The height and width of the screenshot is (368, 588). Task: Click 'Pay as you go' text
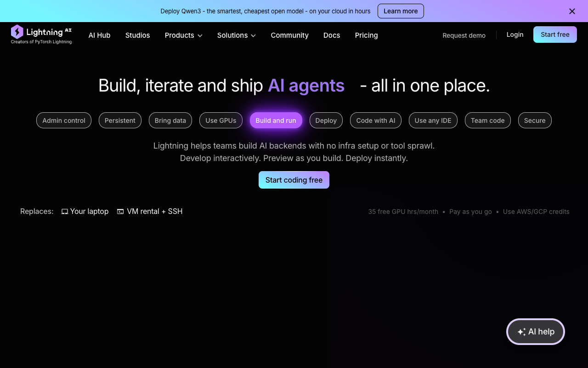(x=470, y=212)
